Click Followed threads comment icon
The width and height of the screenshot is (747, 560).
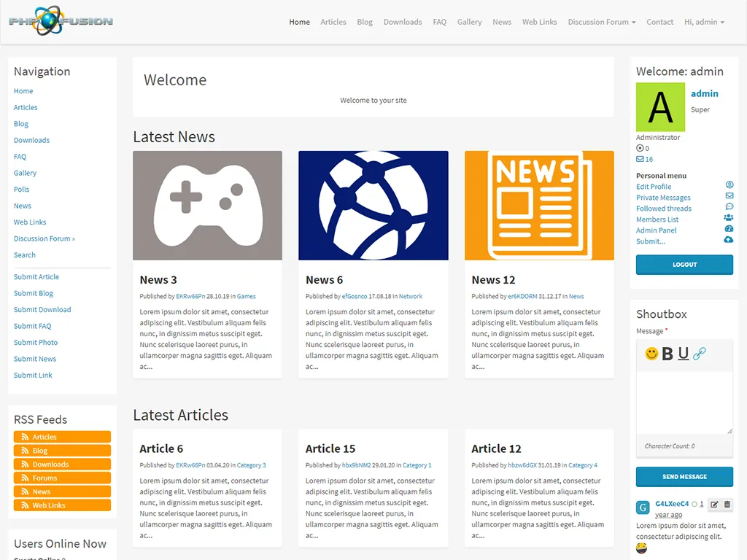pos(729,206)
